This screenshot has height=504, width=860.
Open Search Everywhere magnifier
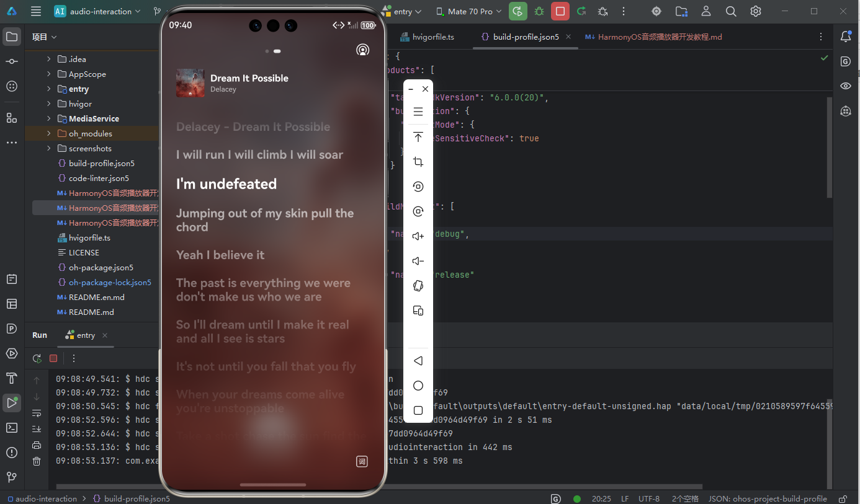tap(731, 11)
